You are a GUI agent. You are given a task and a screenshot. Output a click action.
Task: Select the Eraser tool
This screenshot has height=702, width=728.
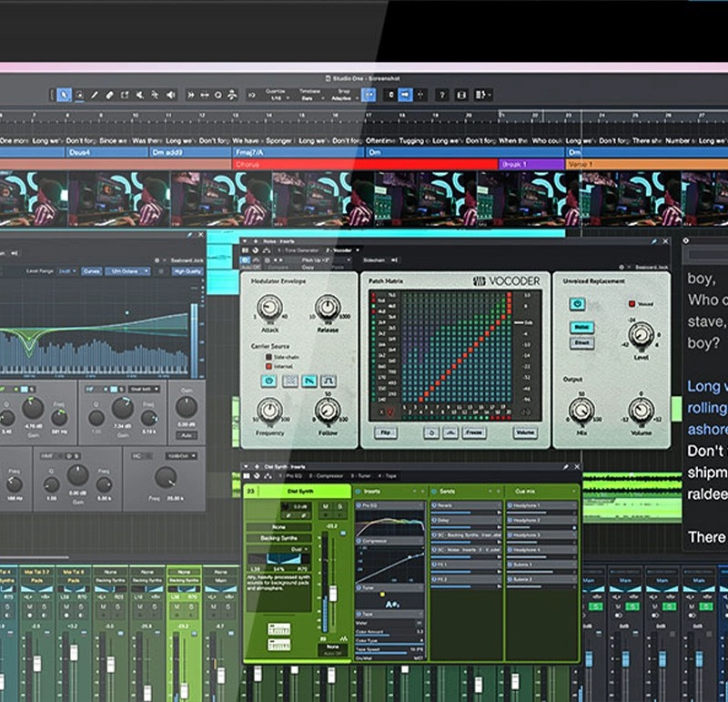tap(109, 95)
